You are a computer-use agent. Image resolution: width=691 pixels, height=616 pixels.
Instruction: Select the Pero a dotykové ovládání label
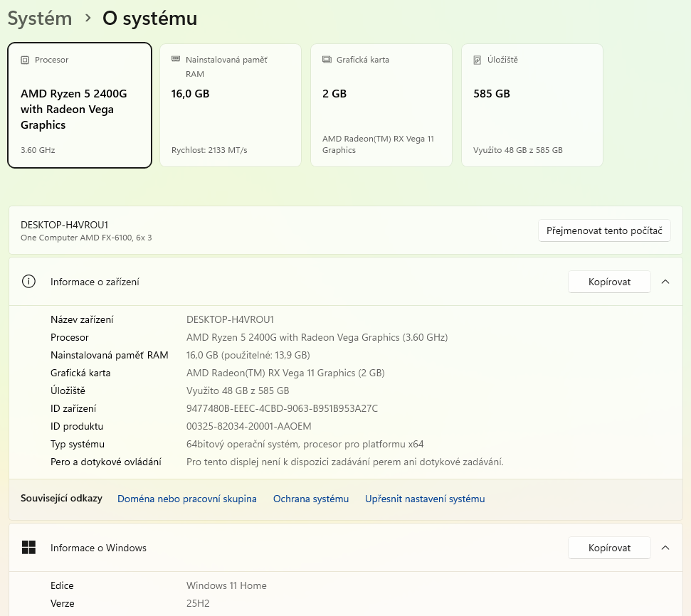(106, 462)
